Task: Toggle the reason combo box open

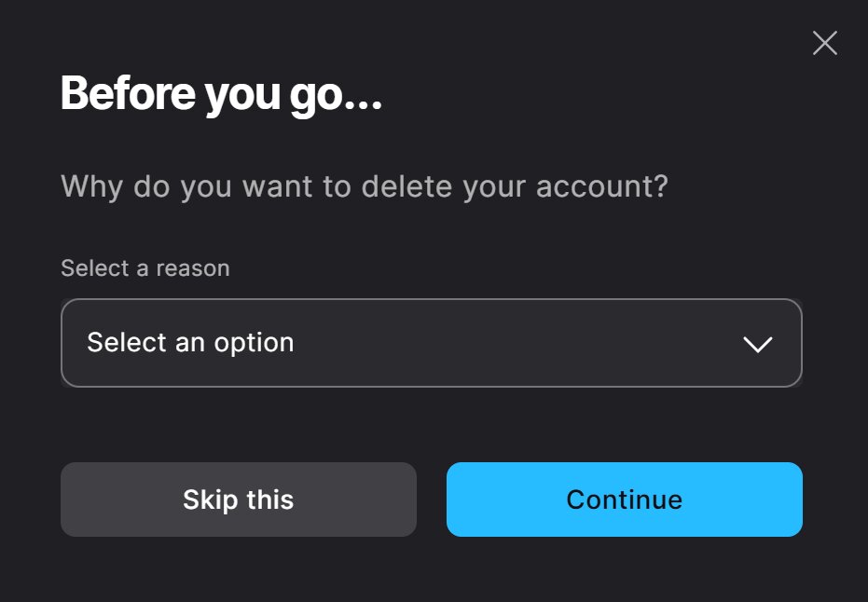Action: click(x=431, y=343)
